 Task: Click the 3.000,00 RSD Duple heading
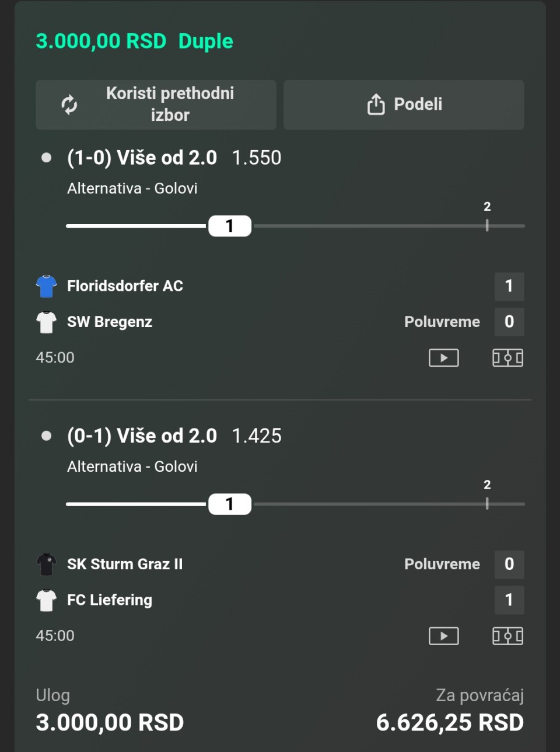pyautogui.click(x=134, y=41)
